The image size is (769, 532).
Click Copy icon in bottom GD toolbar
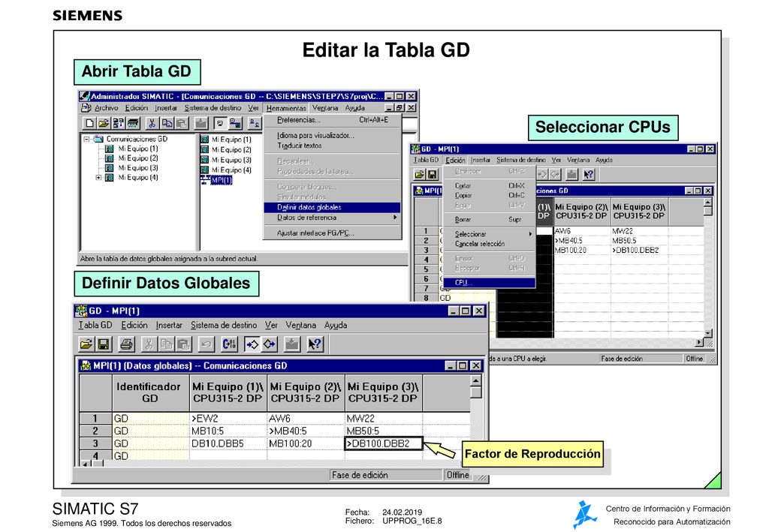[166, 344]
